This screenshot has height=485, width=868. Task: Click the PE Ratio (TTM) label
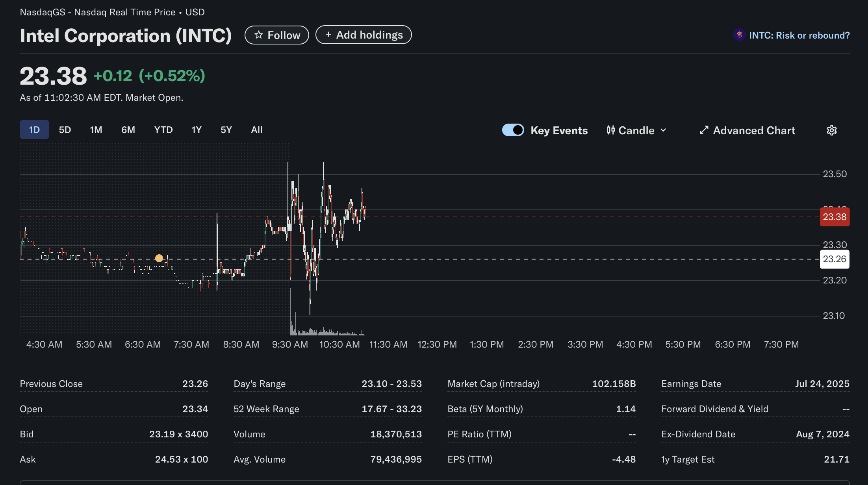point(479,434)
